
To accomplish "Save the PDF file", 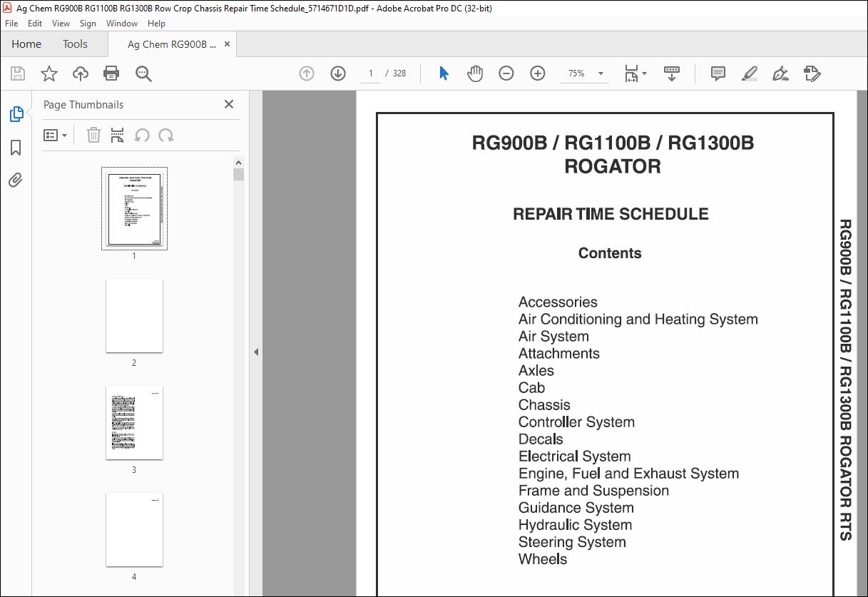I will (18, 73).
